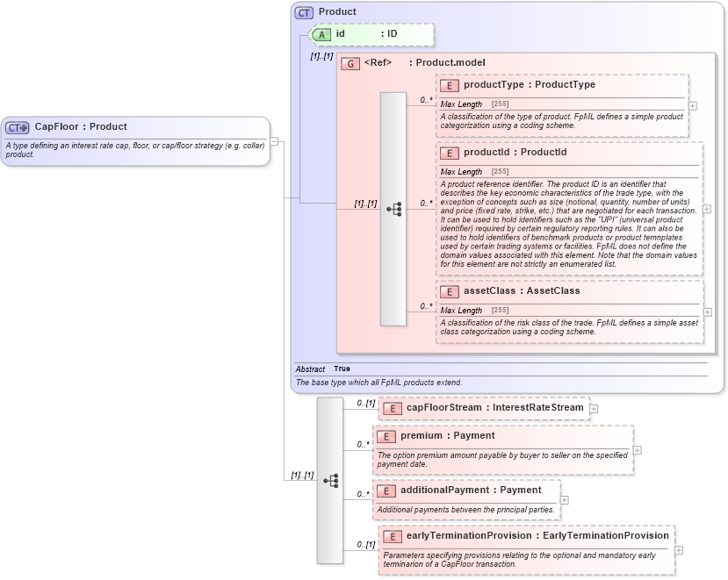
Task: Click the assetClass description text
Action: click(x=569, y=327)
